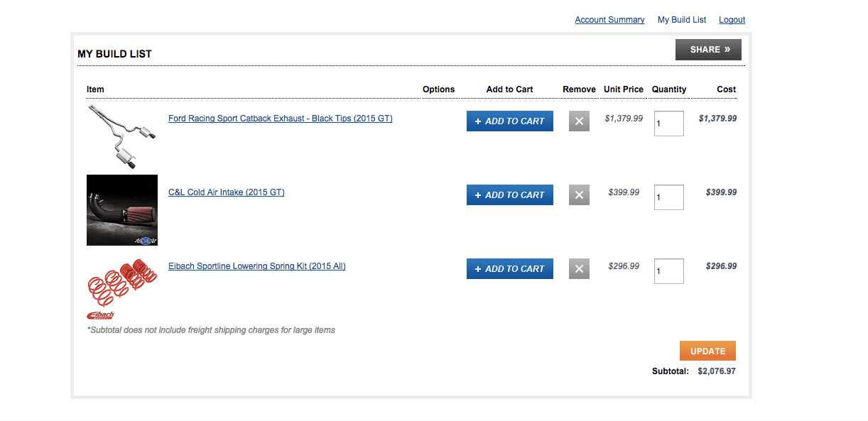The width and height of the screenshot is (868, 421).
Task: Share the build list
Action: pos(708,50)
